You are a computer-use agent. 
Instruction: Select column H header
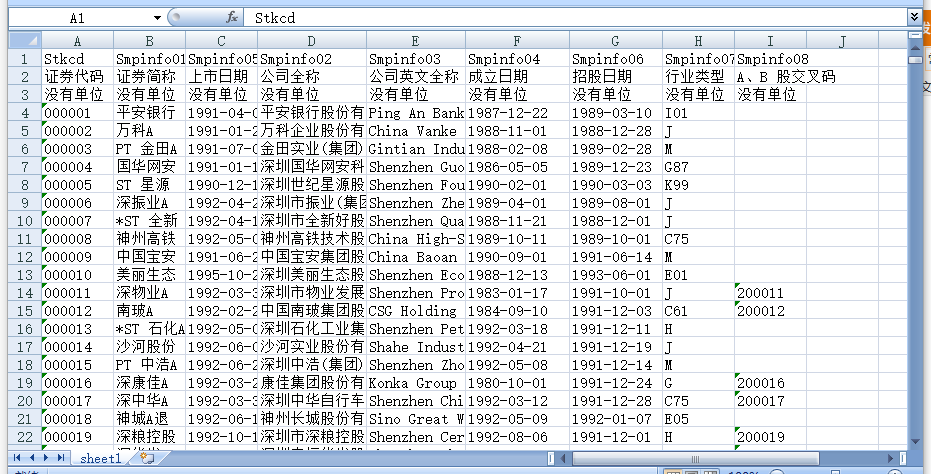click(698, 41)
